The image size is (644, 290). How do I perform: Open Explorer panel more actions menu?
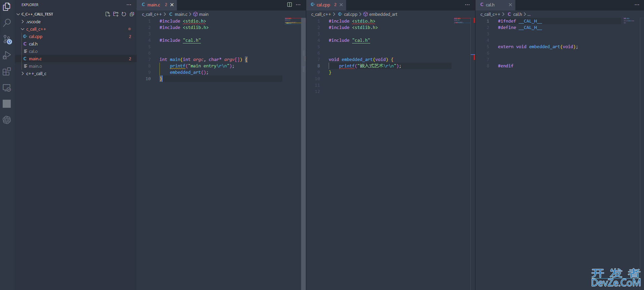click(129, 5)
